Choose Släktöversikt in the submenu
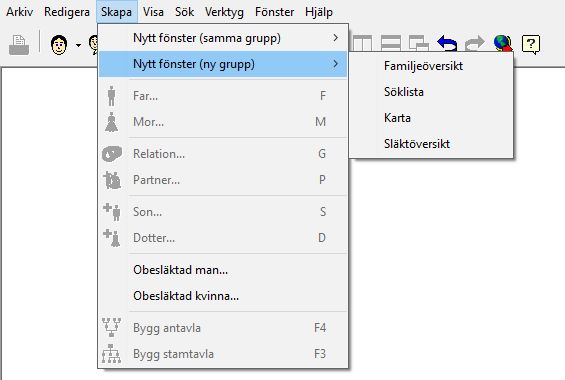565x380 pixels. [x=417, y=144]
